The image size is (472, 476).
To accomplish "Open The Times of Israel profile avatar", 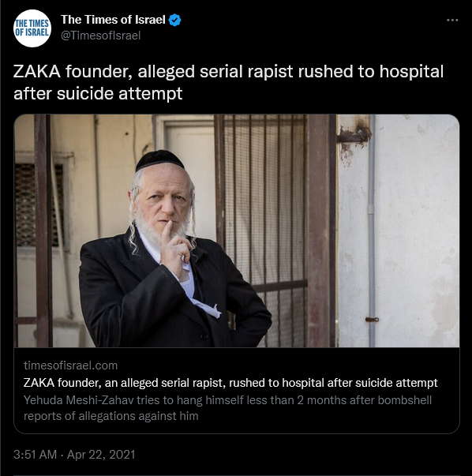I will pos(32,28).
